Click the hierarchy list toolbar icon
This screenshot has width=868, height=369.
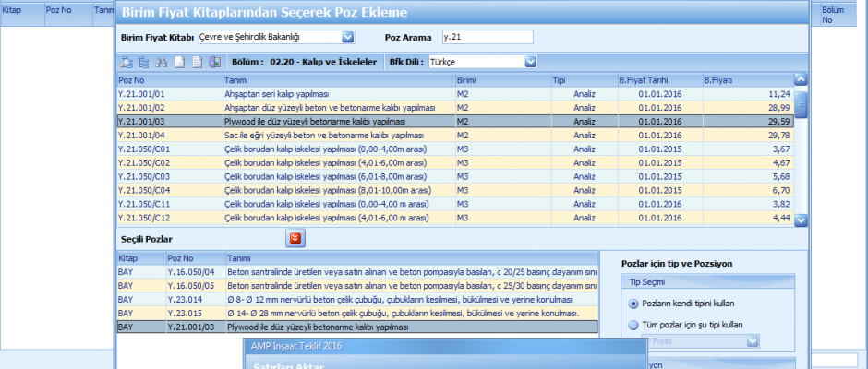pos(143,62)
